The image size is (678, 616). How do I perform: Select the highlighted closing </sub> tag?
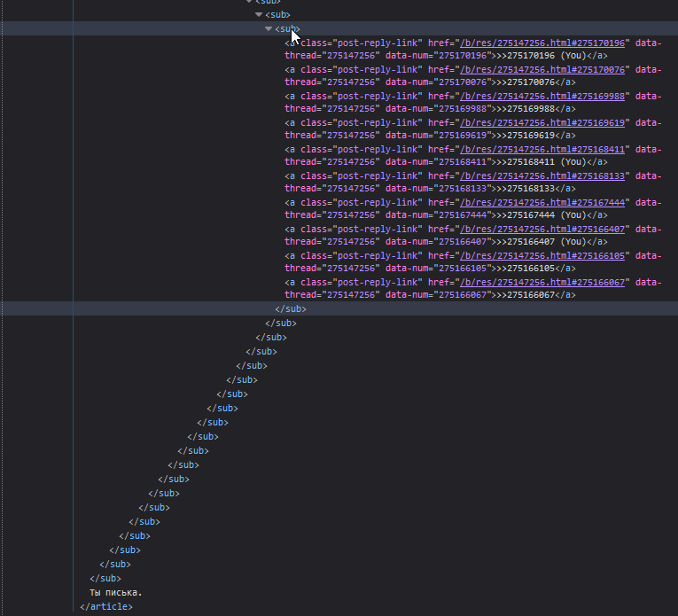[291, 309]
